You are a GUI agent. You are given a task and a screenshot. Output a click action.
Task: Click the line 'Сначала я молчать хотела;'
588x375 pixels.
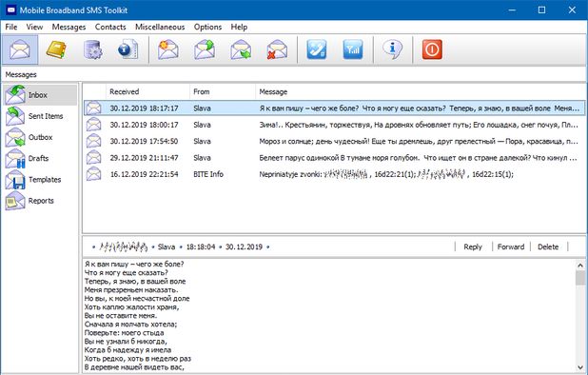(130, 325)
